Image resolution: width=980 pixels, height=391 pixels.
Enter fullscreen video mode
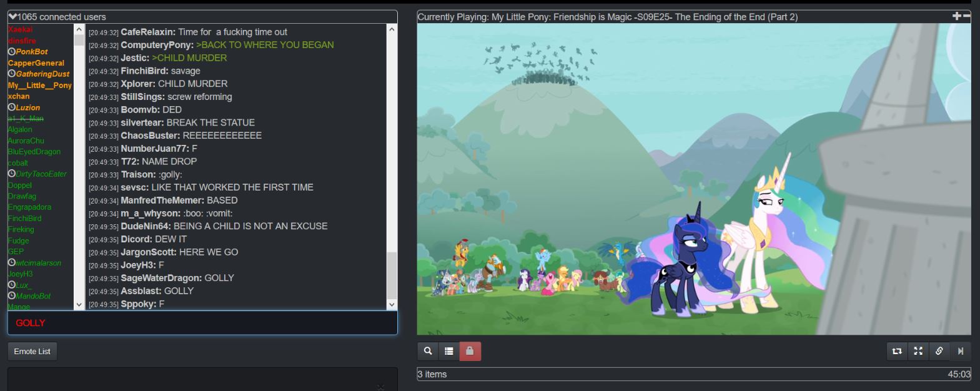tap(918, 351)
